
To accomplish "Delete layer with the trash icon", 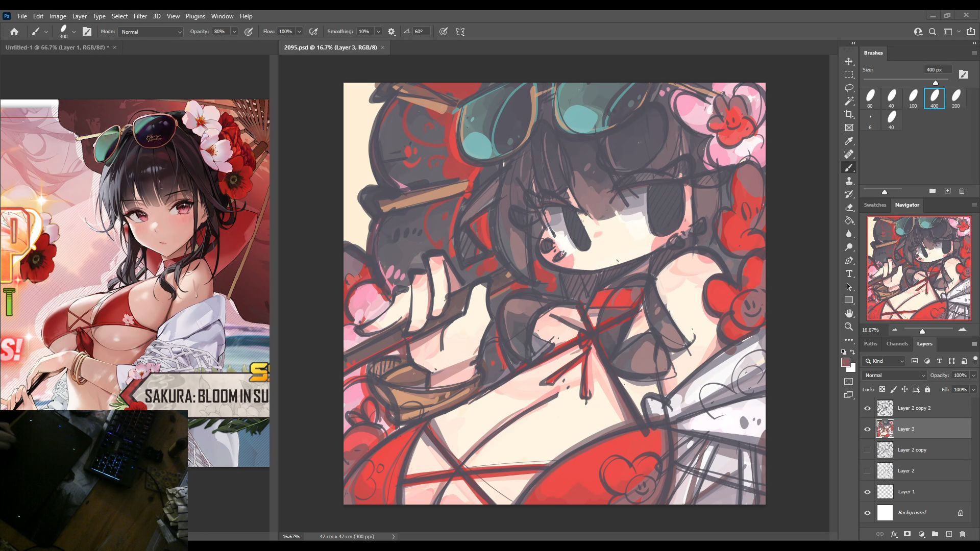I will pyautogui.click(x=962, y=534).
